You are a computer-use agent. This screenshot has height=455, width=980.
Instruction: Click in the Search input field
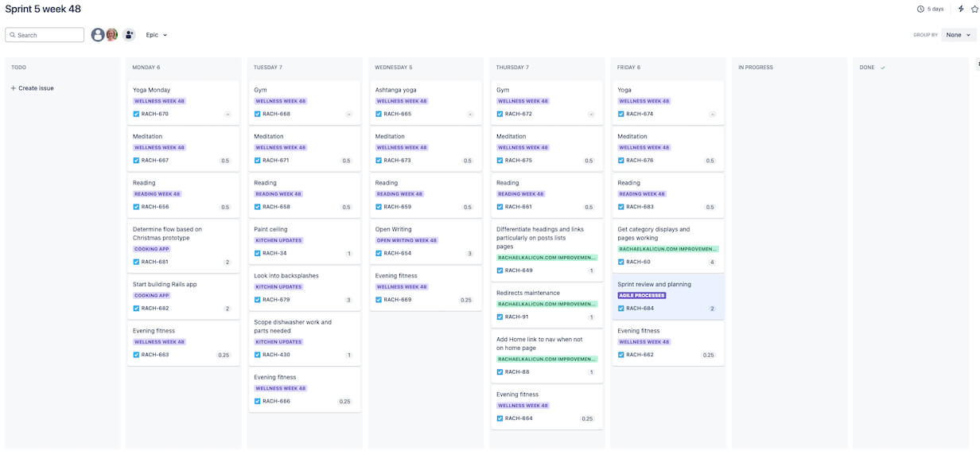pos(49,35)
